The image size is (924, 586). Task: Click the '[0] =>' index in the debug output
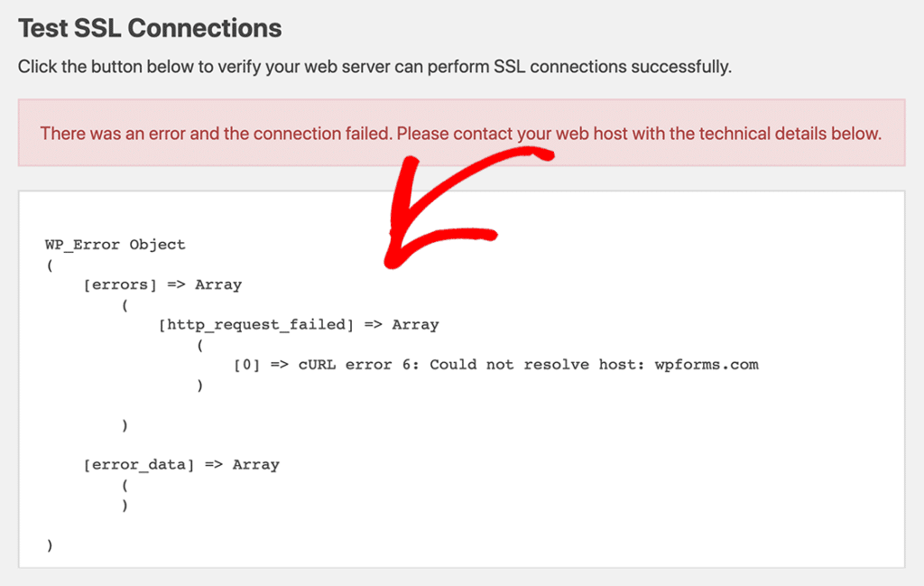click(x=262, y=365)
